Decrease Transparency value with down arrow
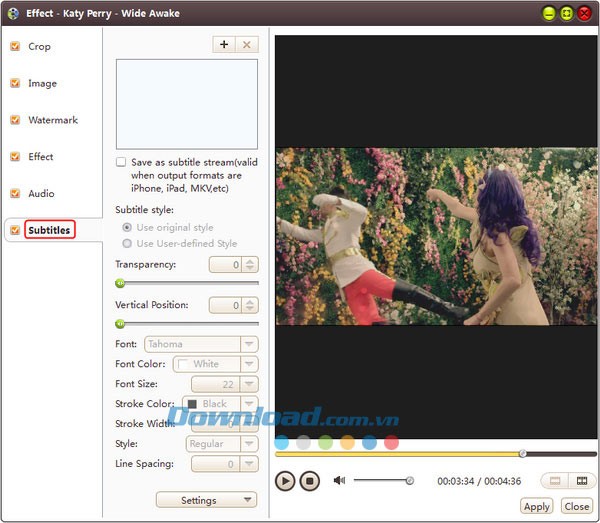 point(250,268)
